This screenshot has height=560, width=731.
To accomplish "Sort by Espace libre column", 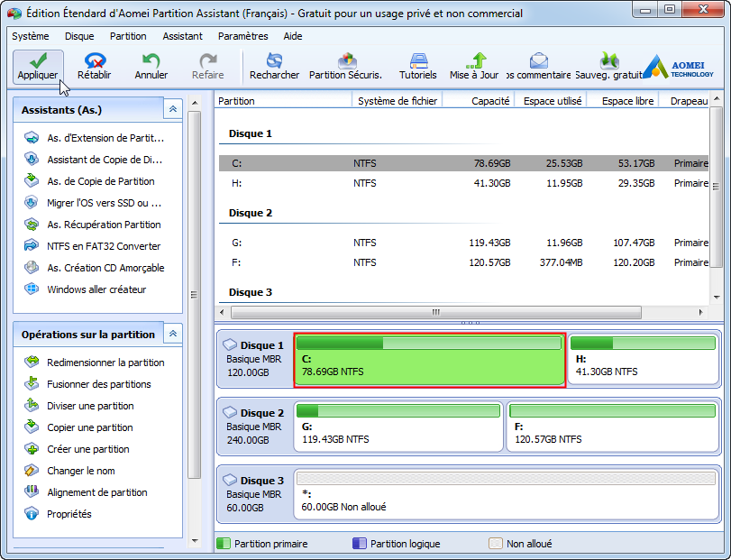I will pyautogui.click(x=623, y=101).
